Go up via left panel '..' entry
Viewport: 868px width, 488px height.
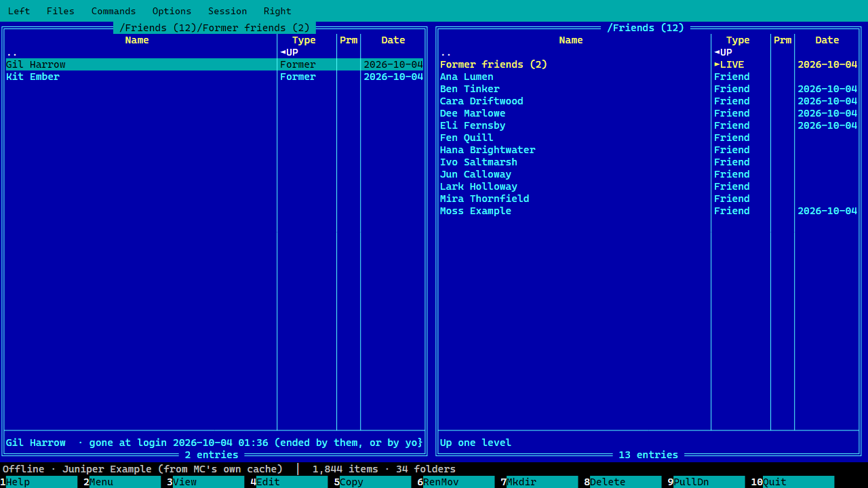(x=214, y=52)
